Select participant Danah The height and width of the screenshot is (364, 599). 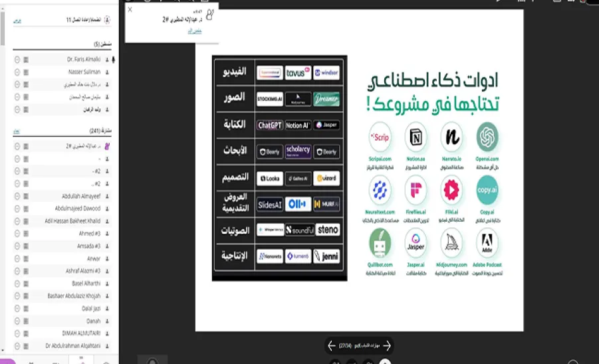[x=93, y=321]
